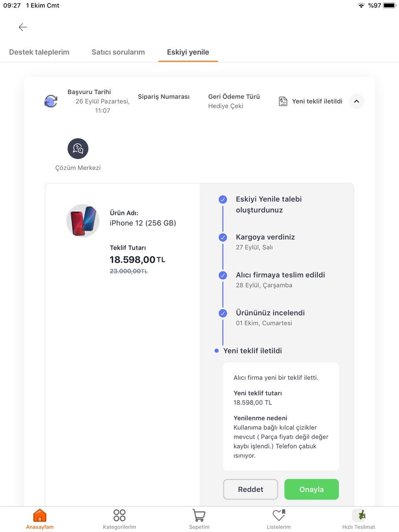Tap the document icon beside Yeni teklif iletildi

(x=283, y=101)
